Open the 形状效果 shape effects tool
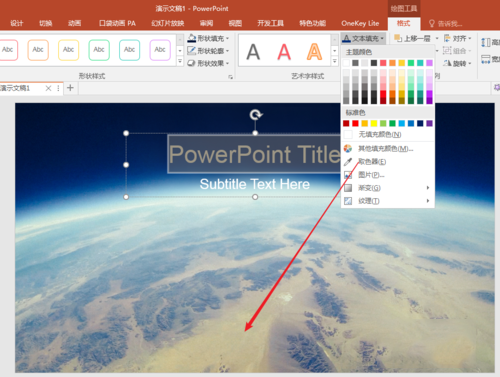Image resolution: width=500 pixels, height=377 pixels. pyautogui.click(x=209, y=63)
